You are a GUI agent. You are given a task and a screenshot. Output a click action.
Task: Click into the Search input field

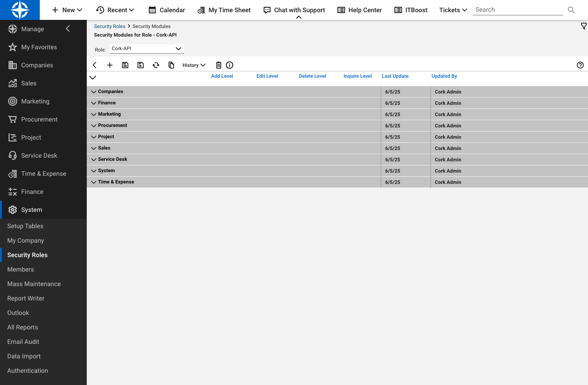pyautogui.click(x=518, y=10)
